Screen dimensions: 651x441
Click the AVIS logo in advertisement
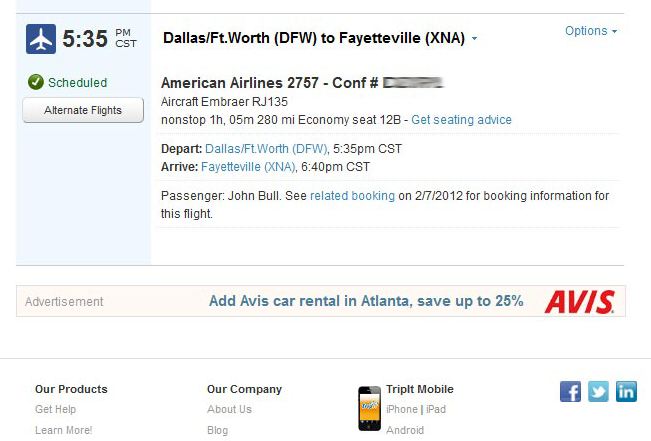click(579, 301)
